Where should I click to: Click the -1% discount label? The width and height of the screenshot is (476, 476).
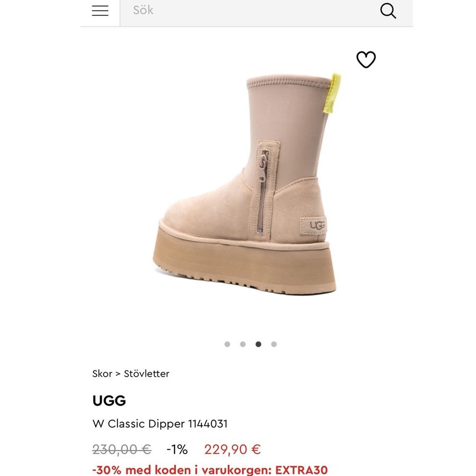tap(177, 449)
